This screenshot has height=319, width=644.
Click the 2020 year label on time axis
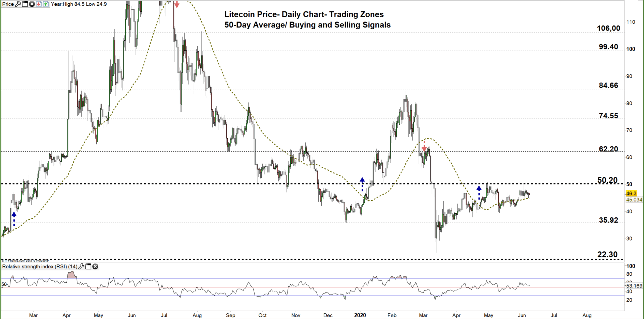click(360, 315)
